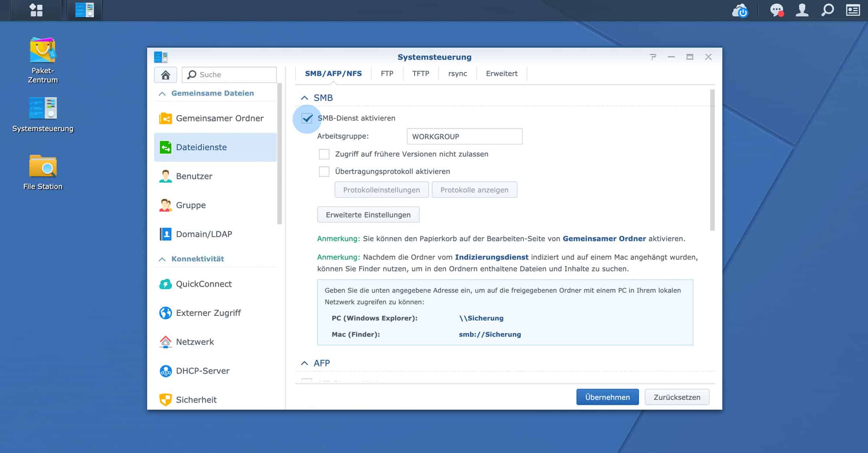The height and width of the screenshot is (453, 868).
Task: Open notifications chat bubble icon
Action: point(776,10)
